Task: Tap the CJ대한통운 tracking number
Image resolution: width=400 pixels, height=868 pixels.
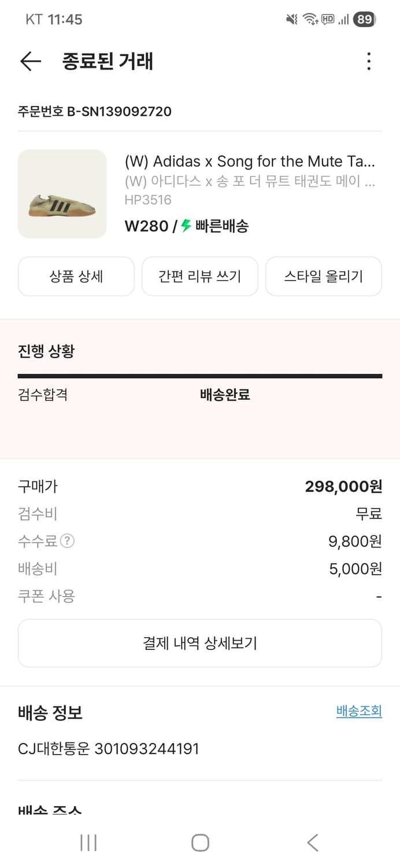Action: click(x=108, y=748)
